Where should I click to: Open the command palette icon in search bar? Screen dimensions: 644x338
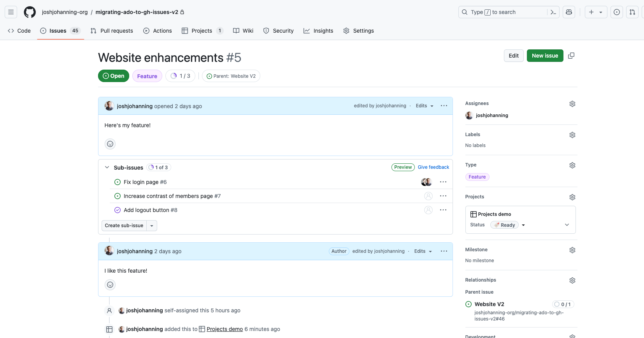tap(553, 12)
